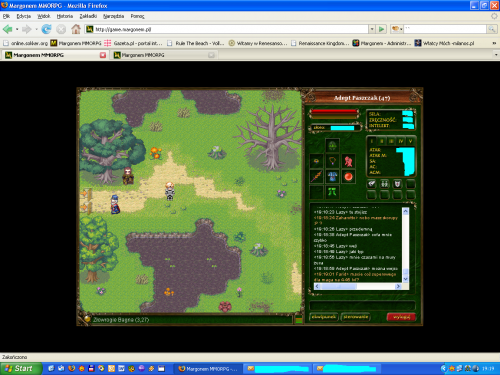Select the wand weapon equipment slot
The image size is (500, 375).
click(316, 176)
